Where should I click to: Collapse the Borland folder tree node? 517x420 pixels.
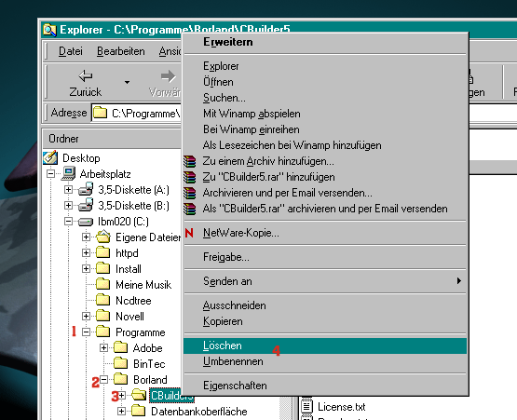[103, 379]
